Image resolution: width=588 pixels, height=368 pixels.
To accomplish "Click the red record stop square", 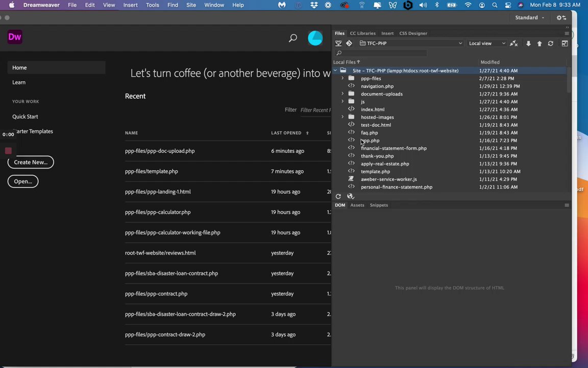I will coord(8,151).
